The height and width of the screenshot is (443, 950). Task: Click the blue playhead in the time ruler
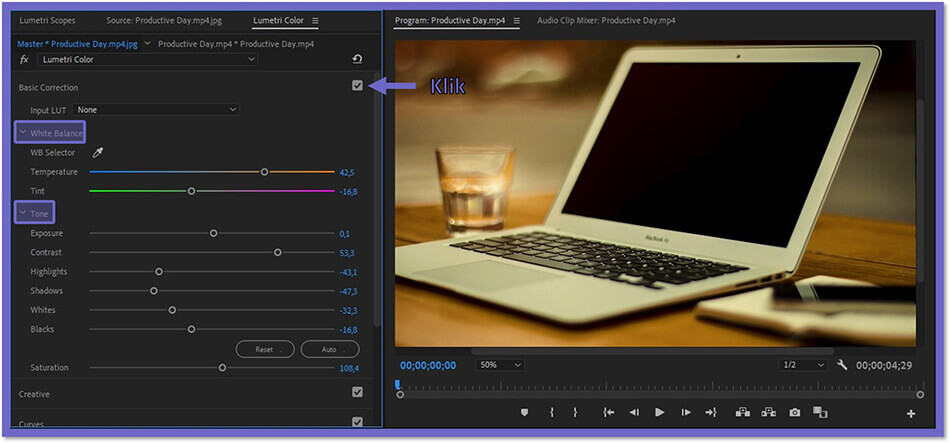397,384
